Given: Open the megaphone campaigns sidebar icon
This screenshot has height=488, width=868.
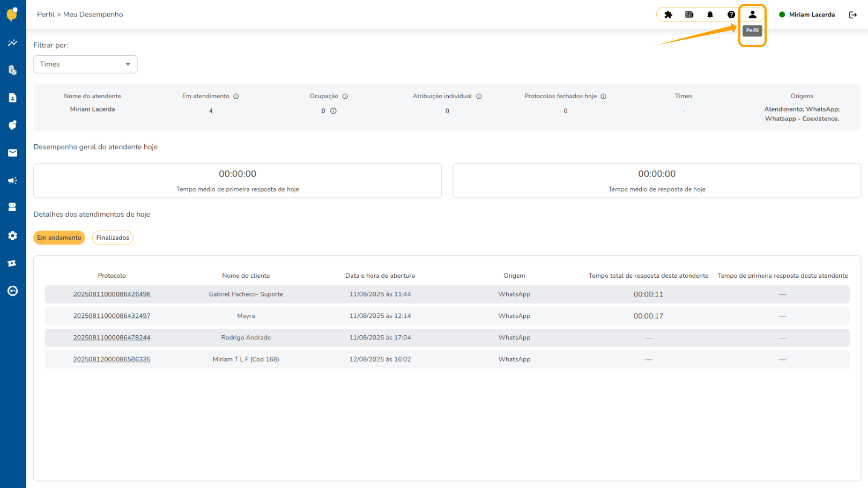Looking at the screenshot, I should click(12, 180).
